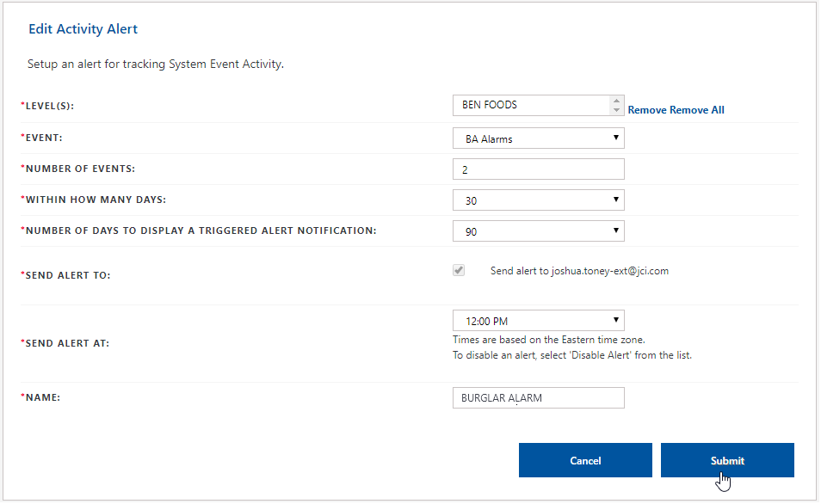Toggle the Send Alert To checkbox
The image size is (821, 504).
[460, 270]
